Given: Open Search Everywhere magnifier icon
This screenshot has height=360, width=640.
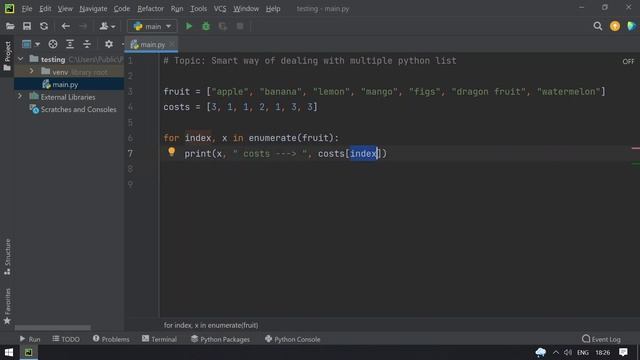Looking at the screenshot, I should 598,27.
